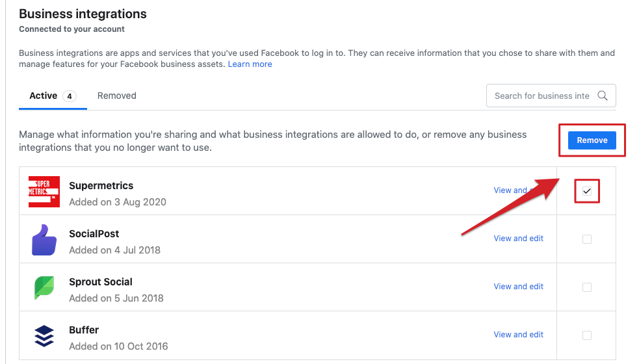Switch to the Removed tab
This screenshot has width=639, height=364.
tap(116, 96)
